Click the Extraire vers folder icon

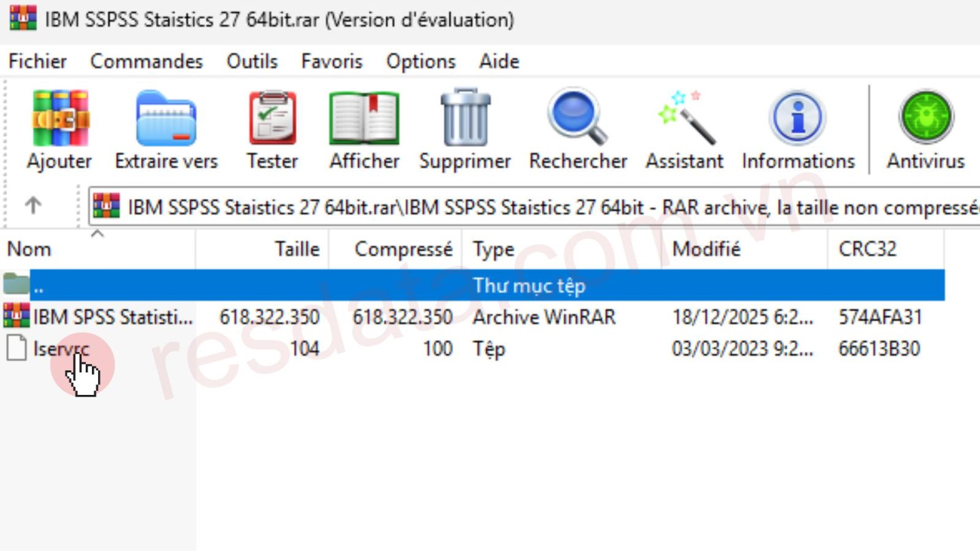(166, 119)
